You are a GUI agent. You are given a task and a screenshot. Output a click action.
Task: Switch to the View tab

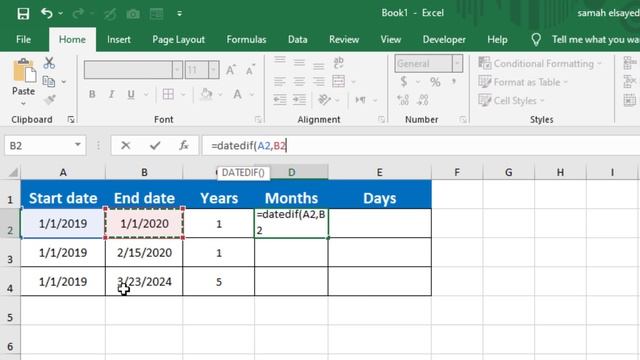[x=391, y=40]
